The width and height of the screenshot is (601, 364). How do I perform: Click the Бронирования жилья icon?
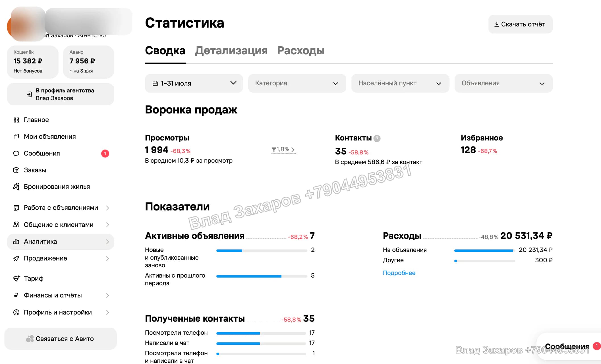click(16, 187)
